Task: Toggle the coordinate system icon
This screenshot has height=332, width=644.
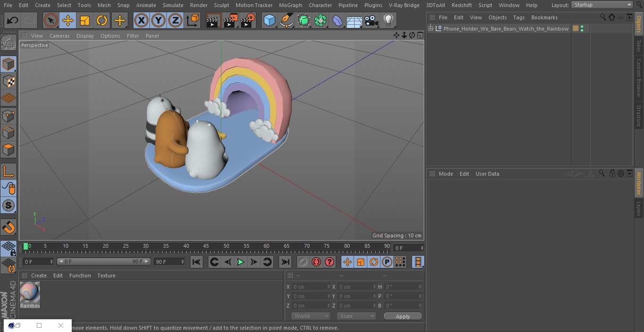Action: tap(193, 21)
